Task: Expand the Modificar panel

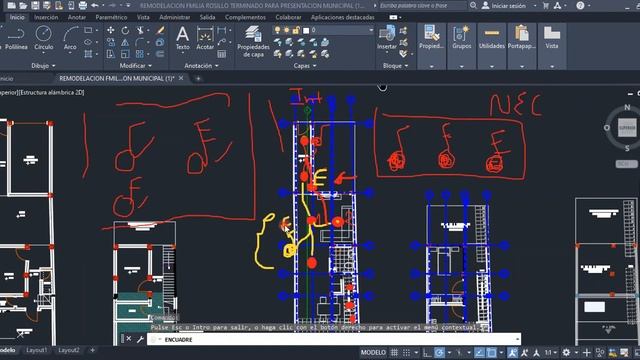Action: click(136, 65)
